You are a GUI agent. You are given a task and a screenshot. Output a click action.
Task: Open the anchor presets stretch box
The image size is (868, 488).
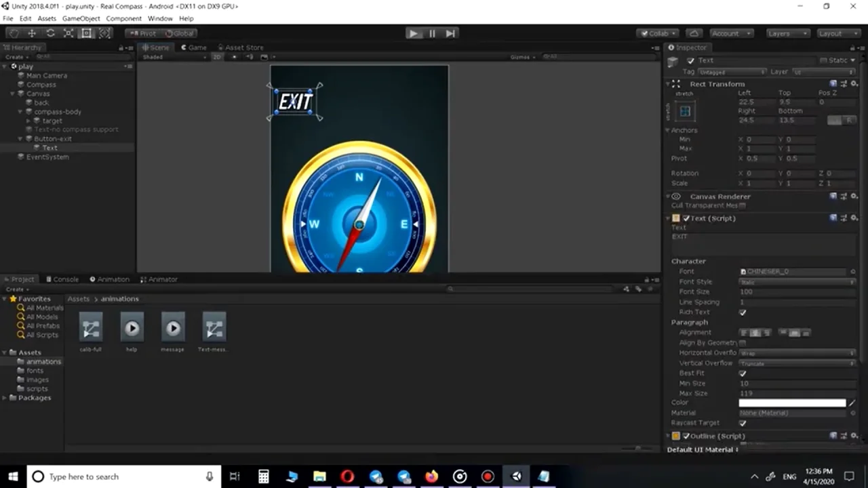685,111
